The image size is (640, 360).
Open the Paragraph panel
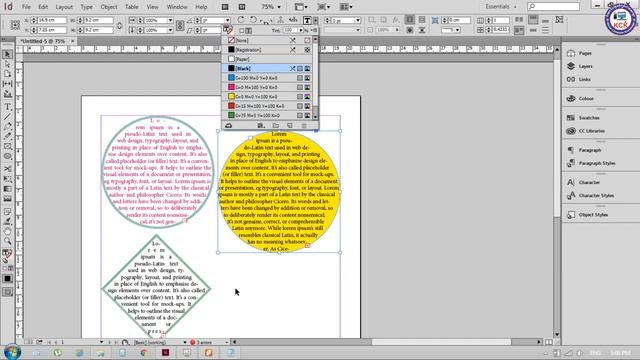point(589,150)
